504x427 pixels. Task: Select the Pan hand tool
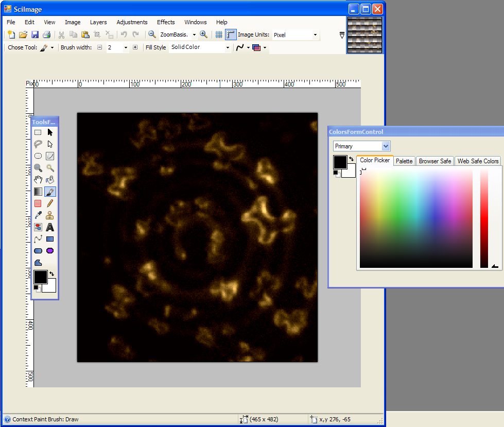pos(38,180)
